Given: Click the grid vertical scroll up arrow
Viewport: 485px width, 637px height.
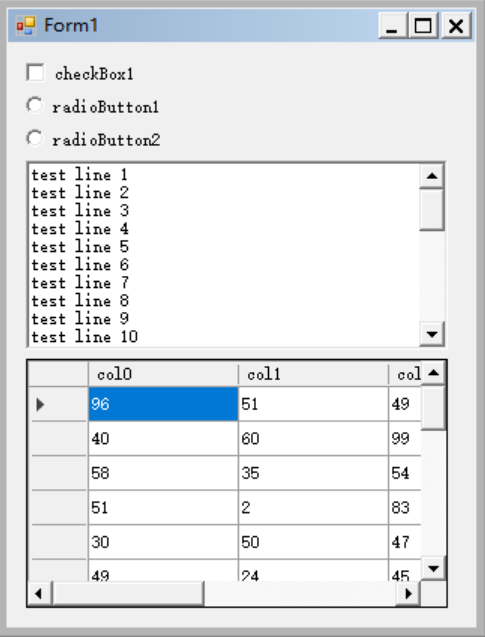Looking at the screenshot, I should coord(433,372).
